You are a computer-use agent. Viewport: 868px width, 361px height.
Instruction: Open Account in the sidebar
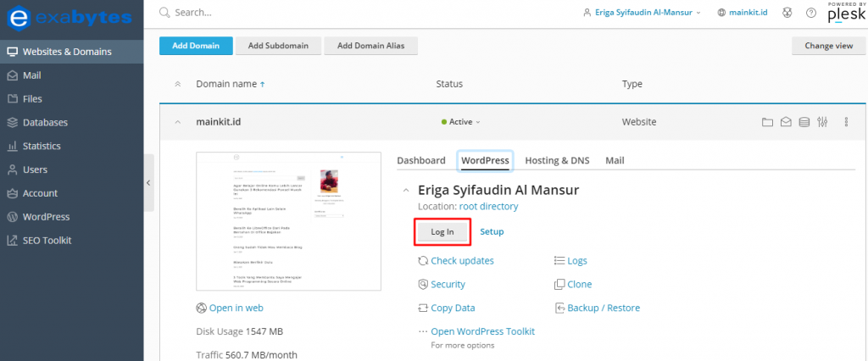click(x=71, y=193)
